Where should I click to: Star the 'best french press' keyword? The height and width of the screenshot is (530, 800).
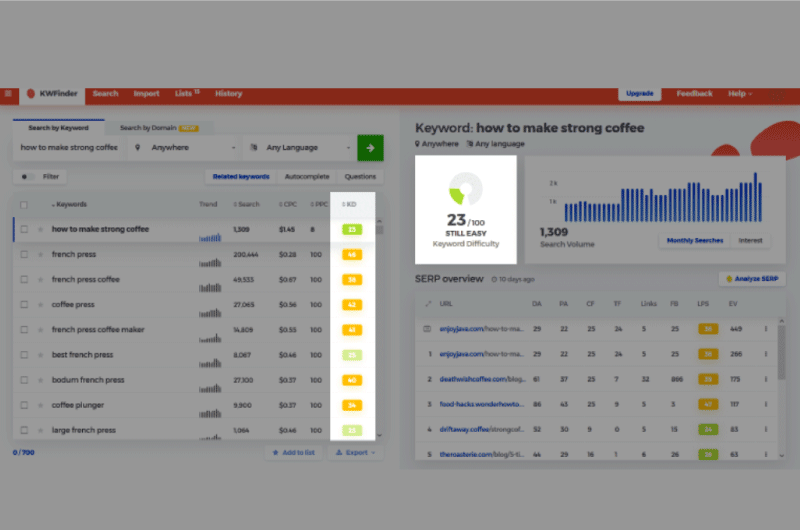pos(40,355)
